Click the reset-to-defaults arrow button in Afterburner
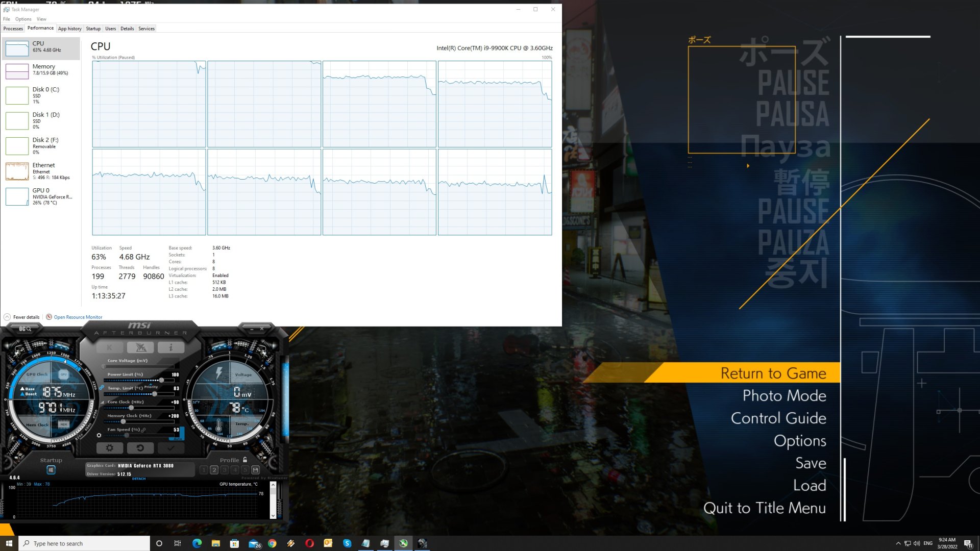The width and height of the screenshot is (980, 551). [x=140, y=448]
